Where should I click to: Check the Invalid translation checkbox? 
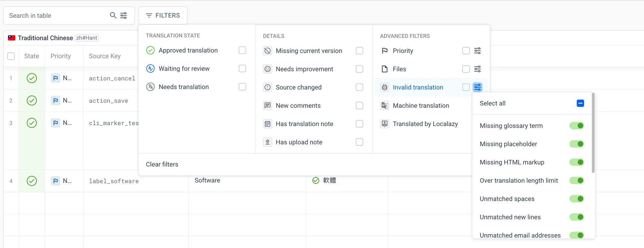(x=466, y=87)
